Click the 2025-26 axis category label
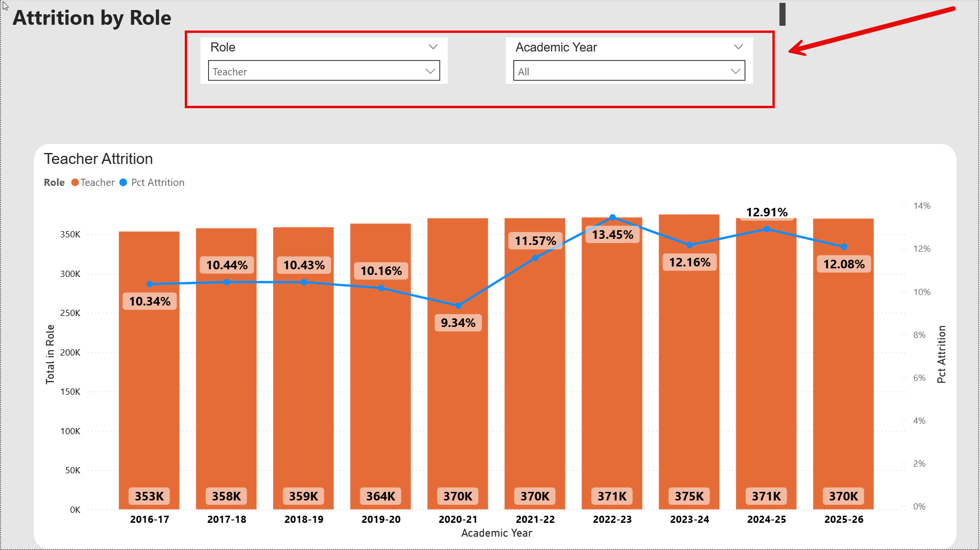Viewport: 980px width, 550px height. click(843, 519)
